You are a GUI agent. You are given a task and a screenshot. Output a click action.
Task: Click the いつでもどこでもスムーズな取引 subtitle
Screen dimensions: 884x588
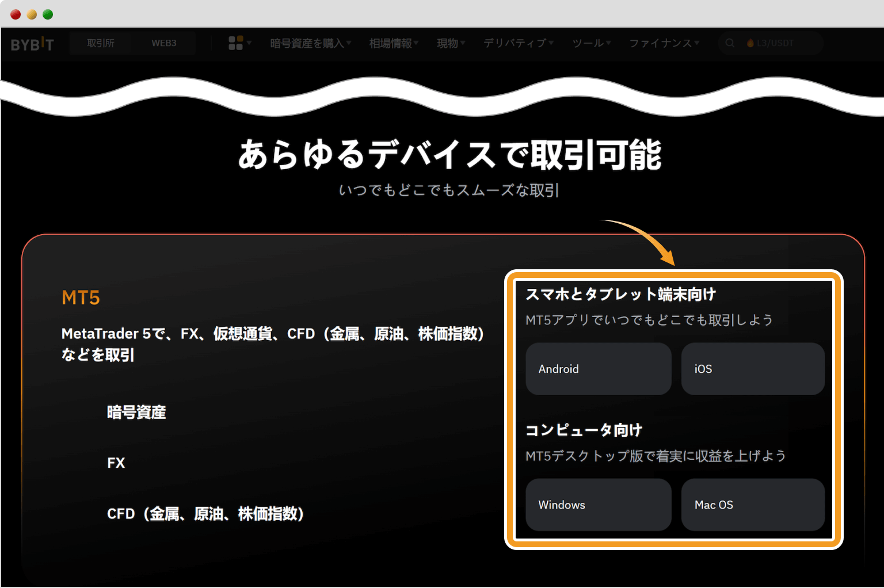[449, 190]
